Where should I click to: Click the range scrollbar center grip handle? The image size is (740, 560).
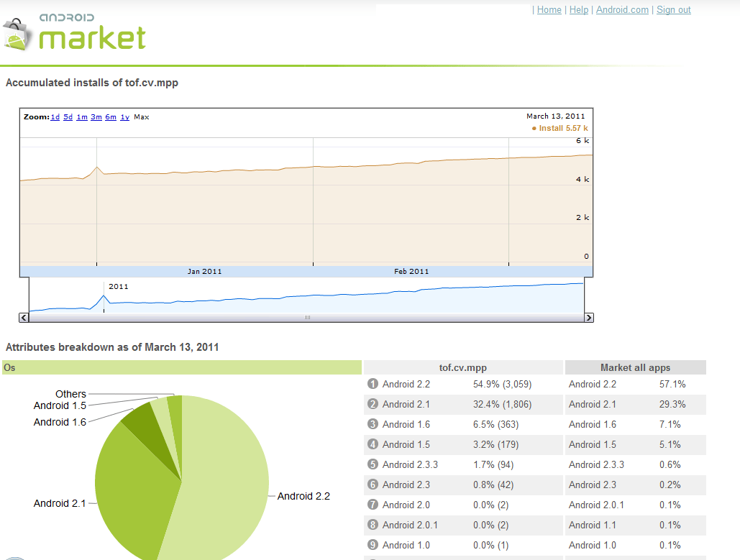tap(307, 318)
